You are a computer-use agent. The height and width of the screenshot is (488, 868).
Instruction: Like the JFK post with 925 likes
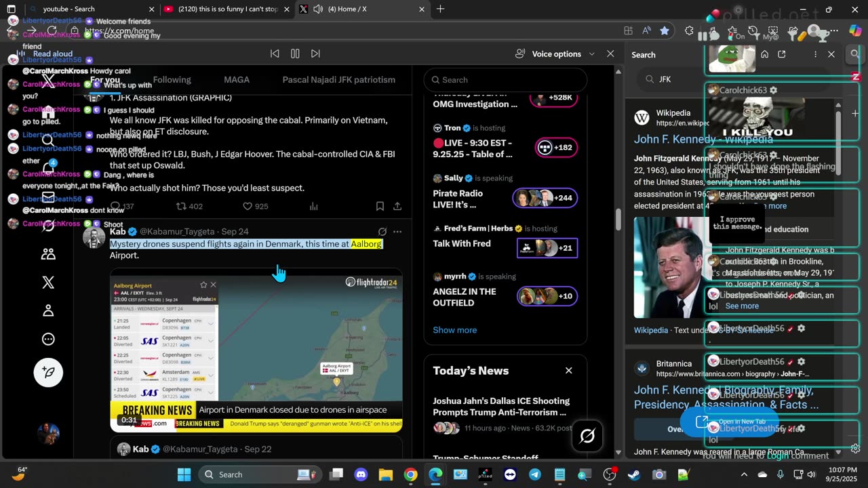248,206
